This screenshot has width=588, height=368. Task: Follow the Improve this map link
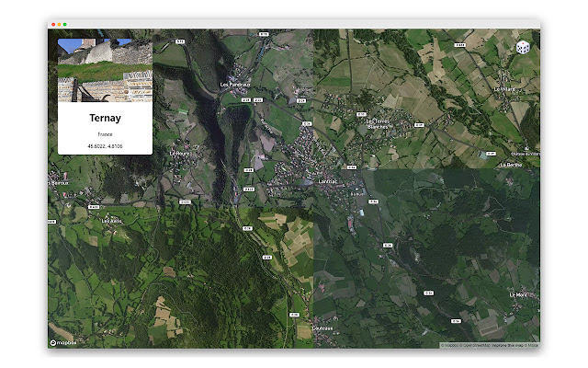[507, 346]
